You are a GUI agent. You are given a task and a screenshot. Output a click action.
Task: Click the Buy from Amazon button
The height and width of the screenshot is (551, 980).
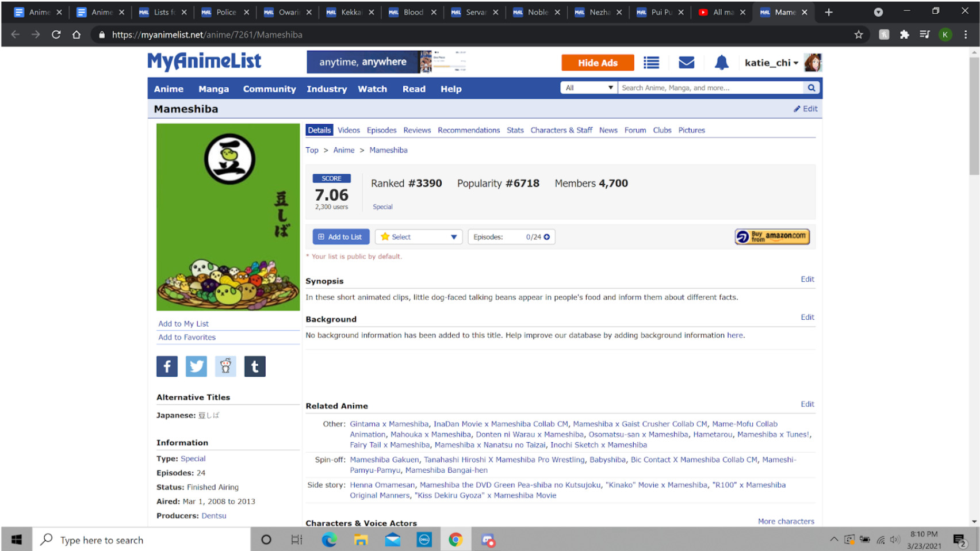click(x=772, y=236)
